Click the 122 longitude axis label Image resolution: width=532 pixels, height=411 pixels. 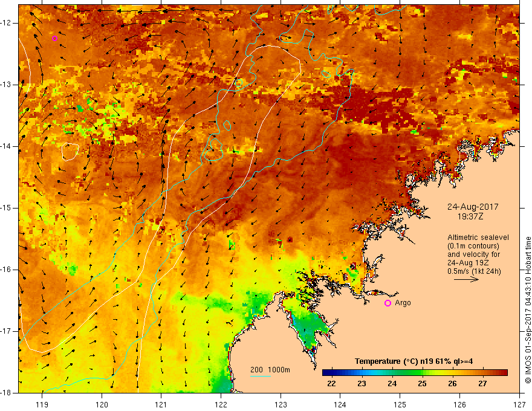221,404
